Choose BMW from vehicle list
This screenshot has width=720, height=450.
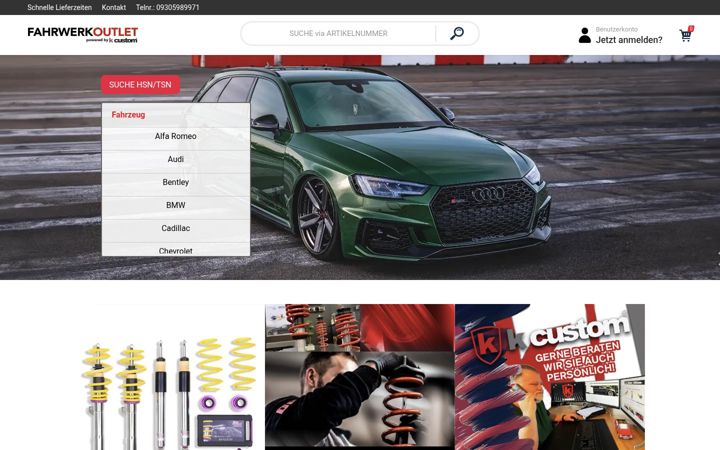click(175, 205)
